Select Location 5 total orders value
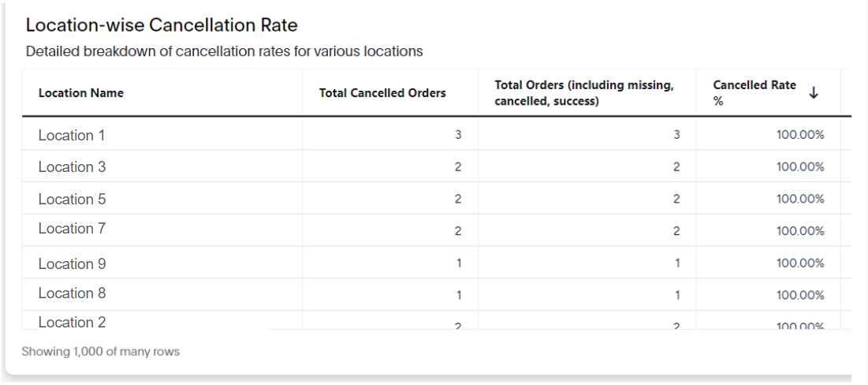The height and width of the screenshot is (385, 868). click(x=676, y=199)
